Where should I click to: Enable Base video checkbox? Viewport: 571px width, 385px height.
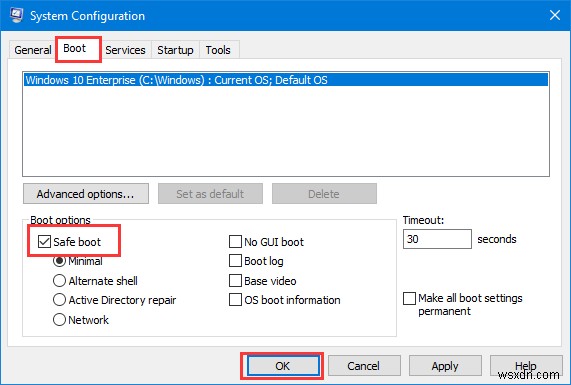coord(235,280)
